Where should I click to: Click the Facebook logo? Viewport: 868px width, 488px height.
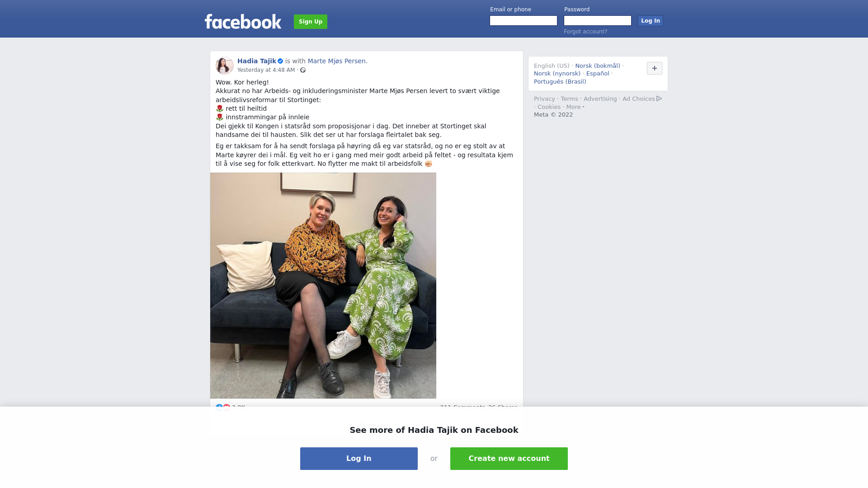[x=243, y=22]
